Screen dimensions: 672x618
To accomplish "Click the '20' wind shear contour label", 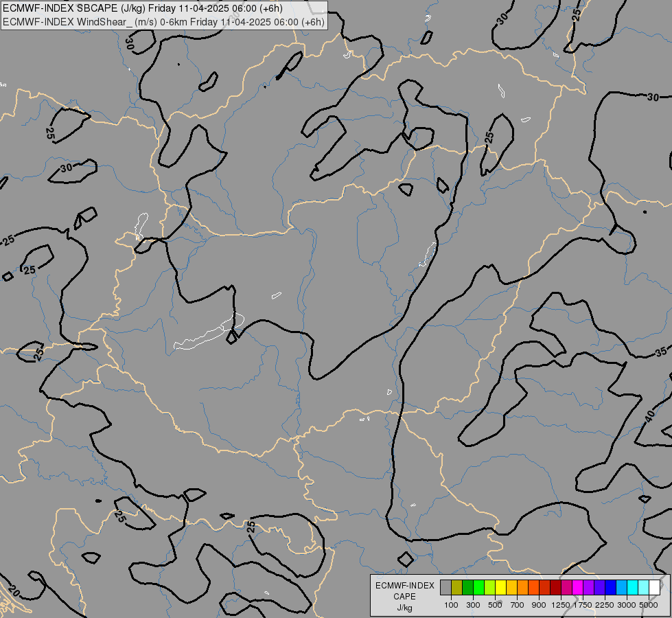I will 13,593.
